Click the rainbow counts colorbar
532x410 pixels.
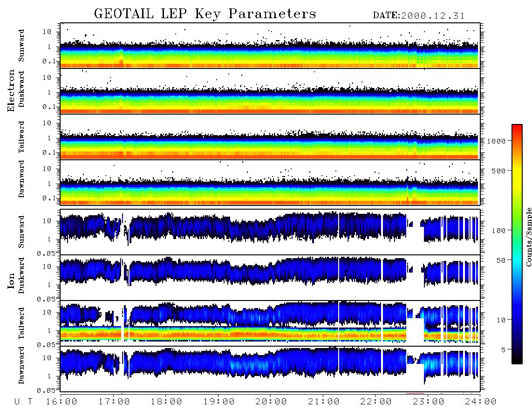[517, 244]
